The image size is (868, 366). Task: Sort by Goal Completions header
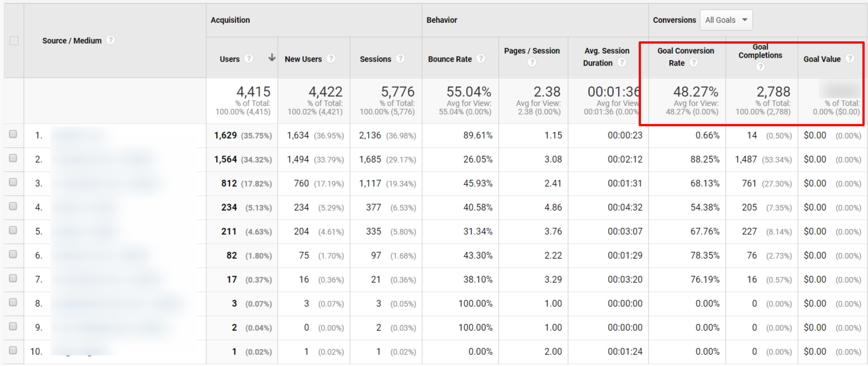pos(760,51)
